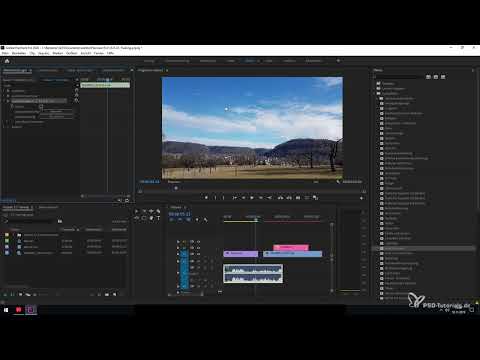This screenshot has width=480, height=360.
Task: Click Mark Out button in Program monitor
Action: coord(223,198)
